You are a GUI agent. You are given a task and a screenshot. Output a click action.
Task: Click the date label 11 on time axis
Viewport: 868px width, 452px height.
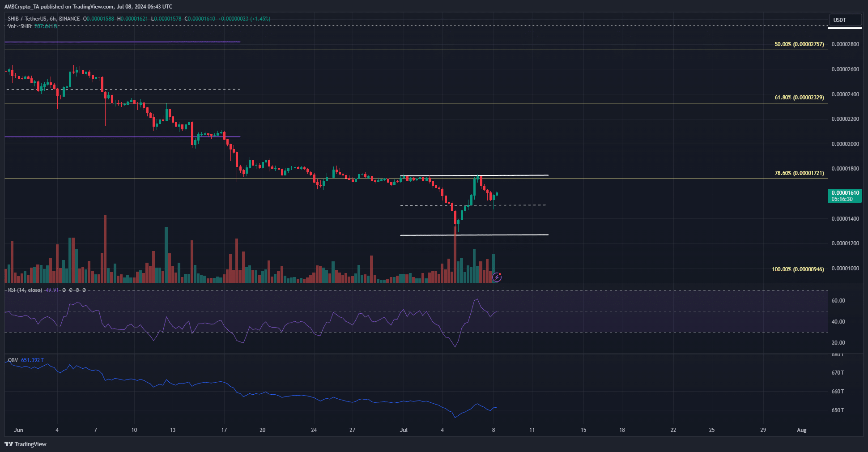(x=532, y=430)
